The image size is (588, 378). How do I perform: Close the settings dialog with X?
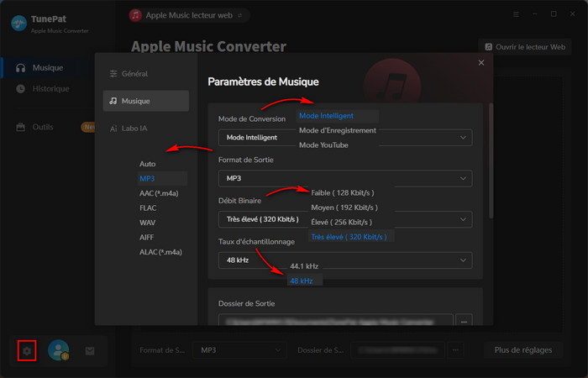click(481, 63)
